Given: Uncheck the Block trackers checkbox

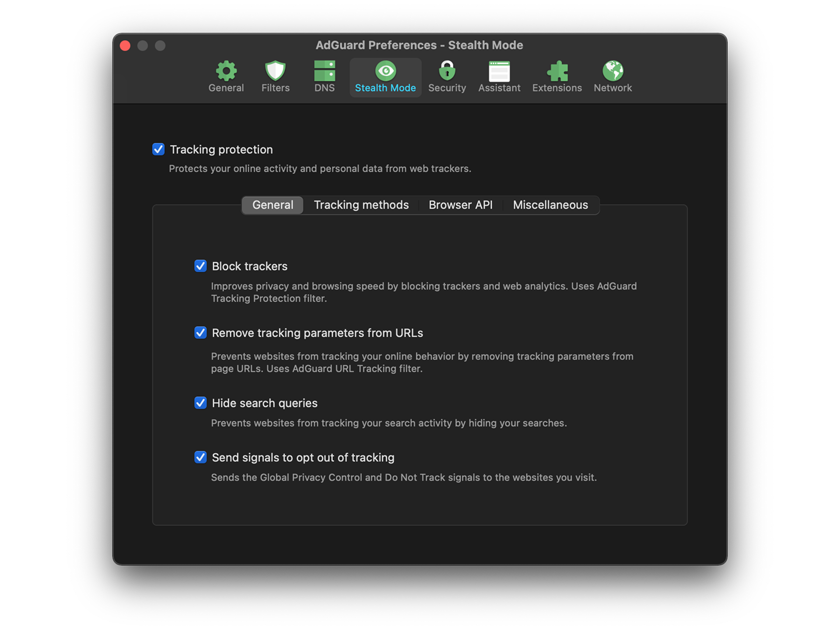Looking at the screenshot, I should [201, 266].
